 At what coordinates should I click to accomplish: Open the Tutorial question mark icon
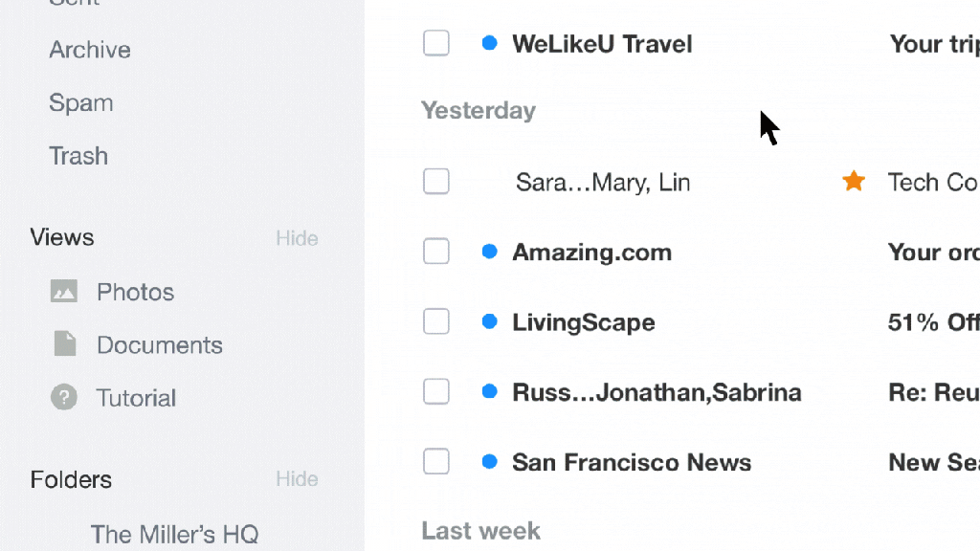pos(64,397)
